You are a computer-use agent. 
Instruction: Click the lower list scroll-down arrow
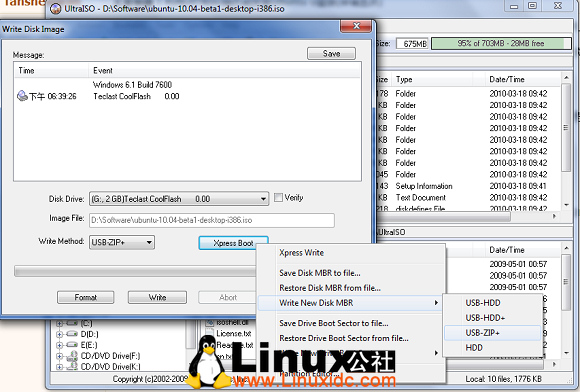point(566,353)
